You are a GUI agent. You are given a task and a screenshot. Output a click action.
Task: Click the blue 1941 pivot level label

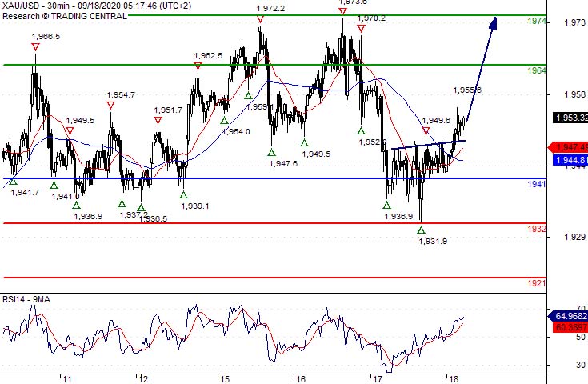(537, 184)
